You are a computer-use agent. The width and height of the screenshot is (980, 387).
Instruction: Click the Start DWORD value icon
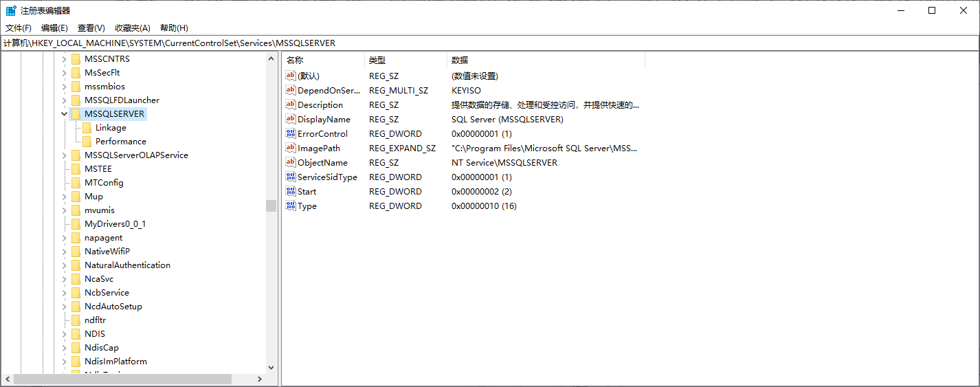coord(291,191)
